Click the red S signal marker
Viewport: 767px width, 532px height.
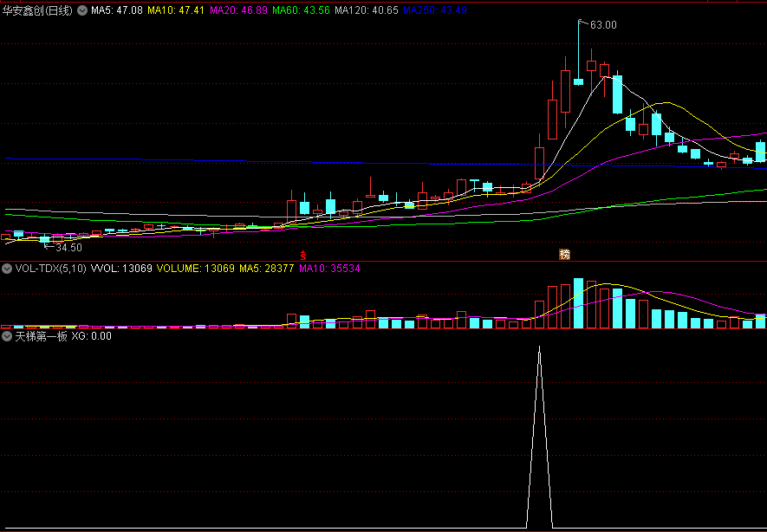click(302, 255)
